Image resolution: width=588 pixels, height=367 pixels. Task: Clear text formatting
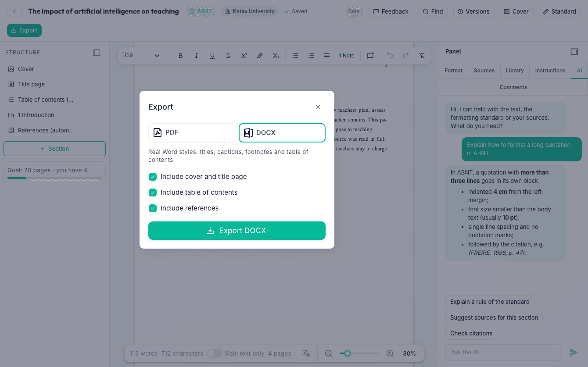(422, 56)
